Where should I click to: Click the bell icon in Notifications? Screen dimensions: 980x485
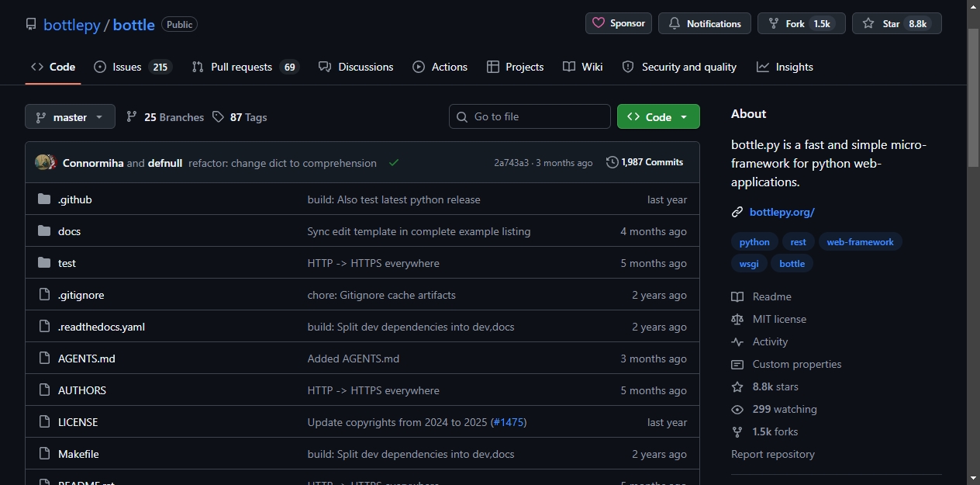(675, 23)
